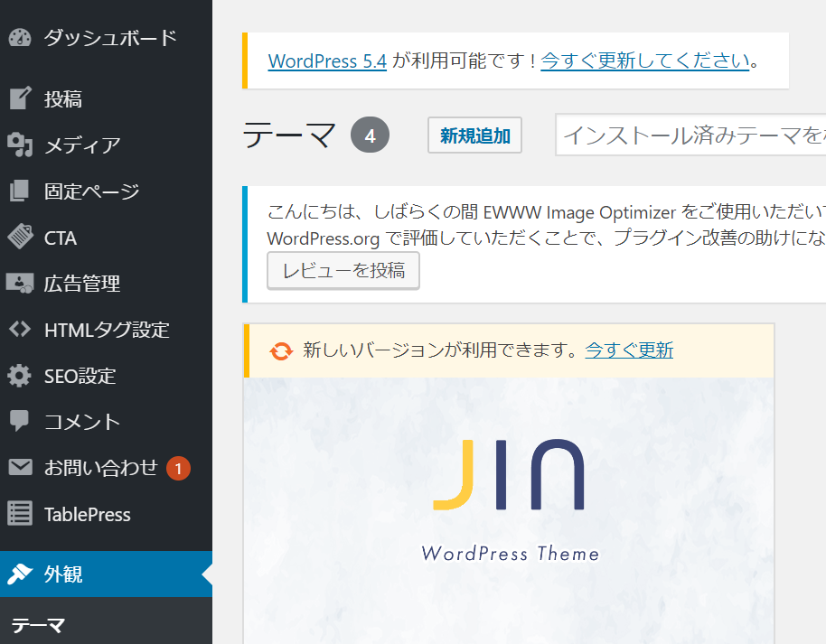
Task: Open the CTA menu item
Action: [106, 237]
